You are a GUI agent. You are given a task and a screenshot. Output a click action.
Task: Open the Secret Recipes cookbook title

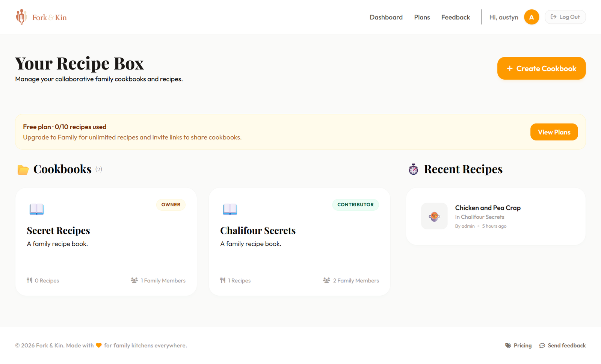(x=59, y=230)
